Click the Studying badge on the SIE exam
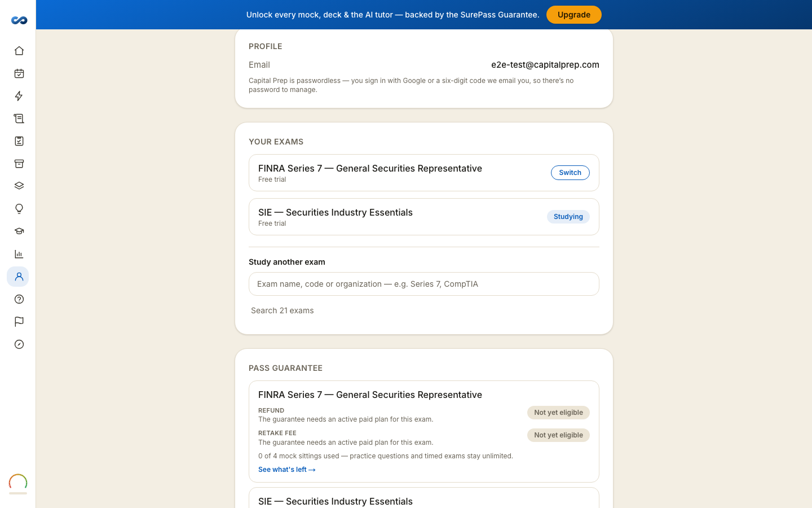 point(568,217)
